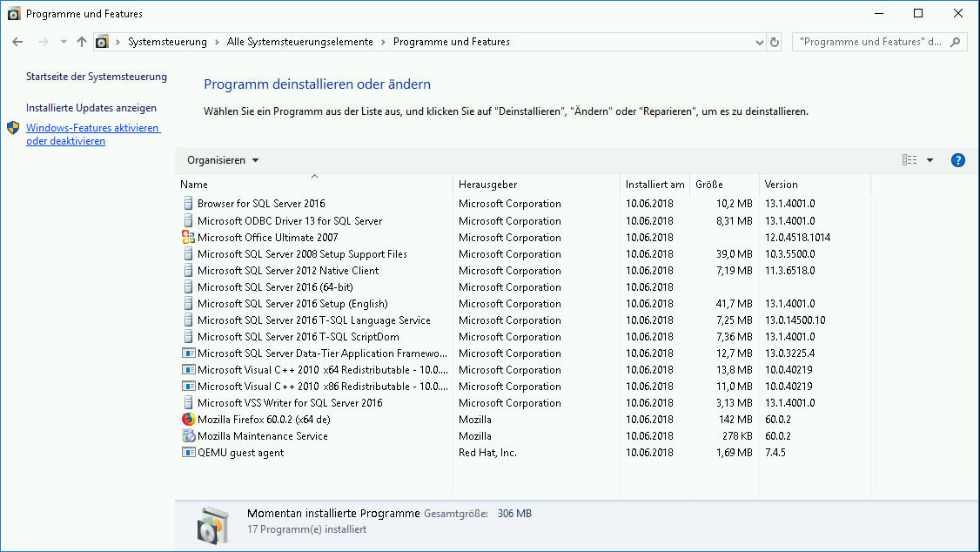Expand the view options dropdown arrow
This screenshot has height=552, width=980.
tap(930, 160)
